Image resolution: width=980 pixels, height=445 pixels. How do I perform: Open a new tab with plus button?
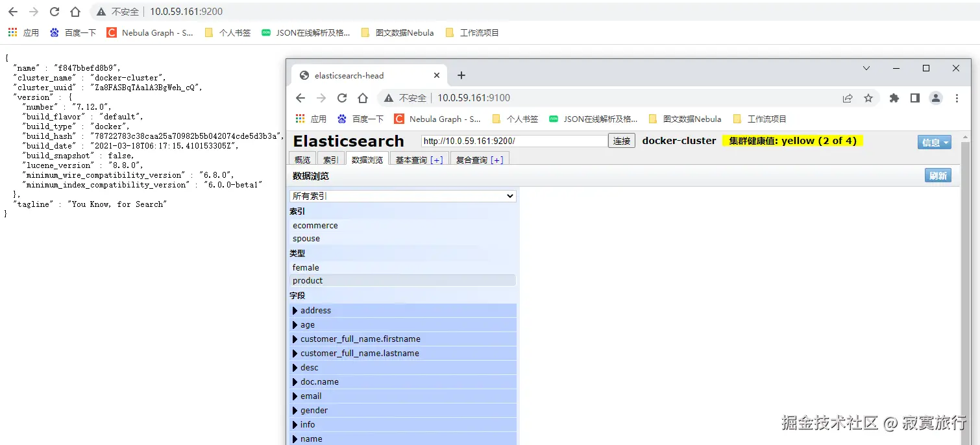pos(461,75)
